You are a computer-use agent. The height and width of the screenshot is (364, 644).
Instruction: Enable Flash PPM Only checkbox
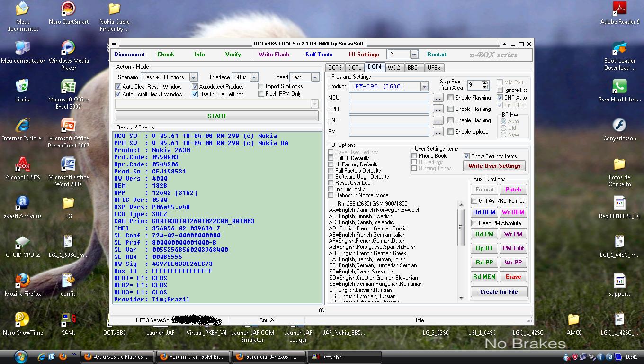pos(261,94)
